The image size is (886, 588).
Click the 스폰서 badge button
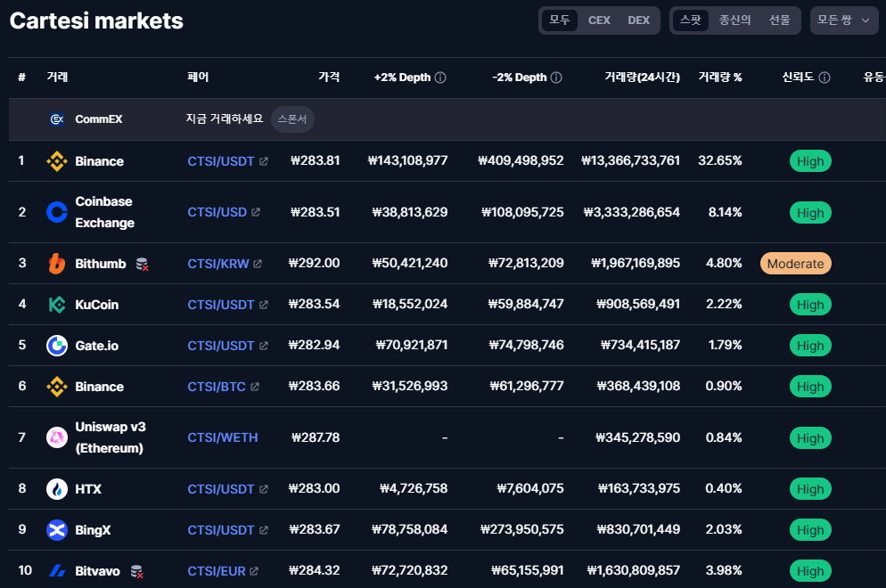(x=292, y=119)
